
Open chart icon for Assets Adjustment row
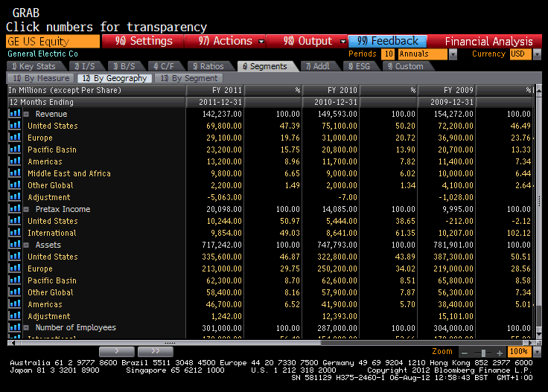15,315
